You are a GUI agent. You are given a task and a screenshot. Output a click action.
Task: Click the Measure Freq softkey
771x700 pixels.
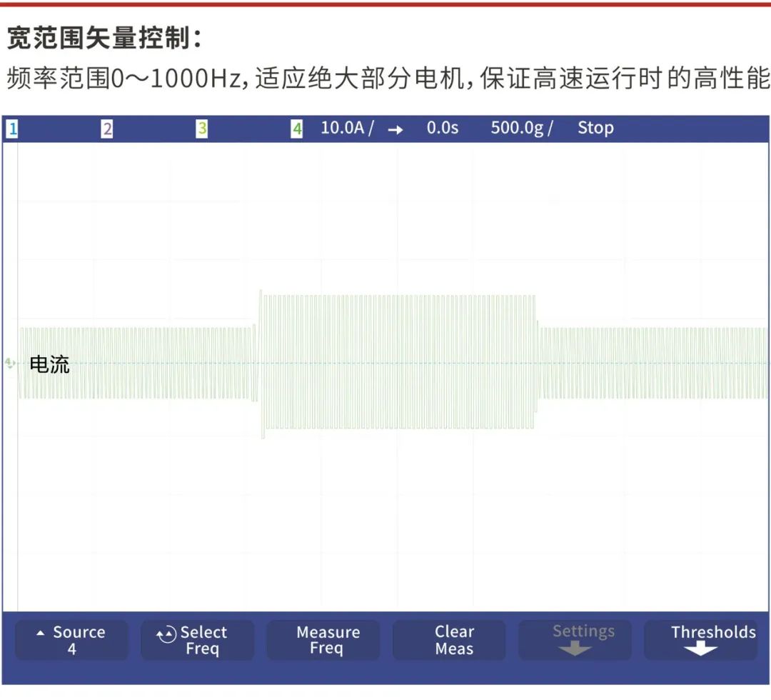pos(323,640)
